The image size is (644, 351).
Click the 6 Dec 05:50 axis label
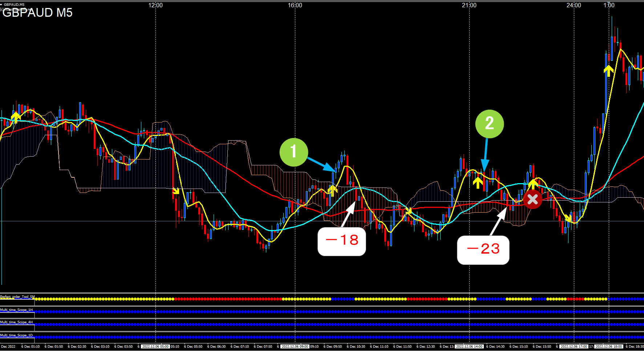coord(193,347)
